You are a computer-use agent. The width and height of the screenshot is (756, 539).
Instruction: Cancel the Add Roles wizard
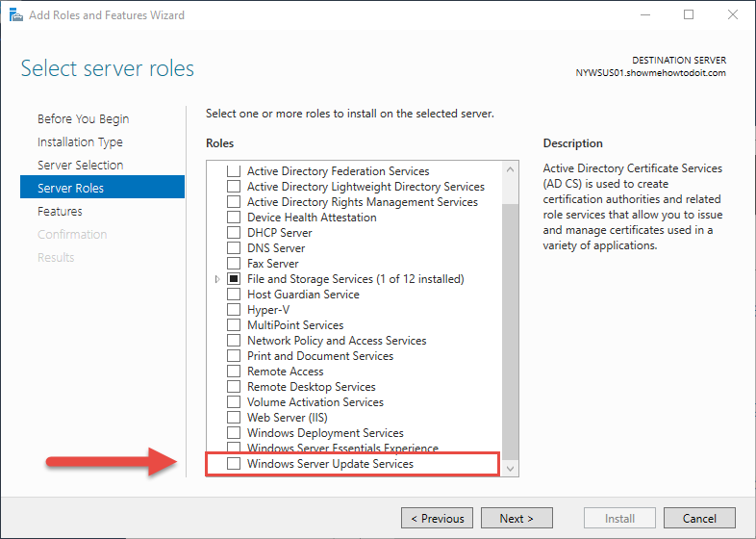pyautogui.click(x=699, y=518)
